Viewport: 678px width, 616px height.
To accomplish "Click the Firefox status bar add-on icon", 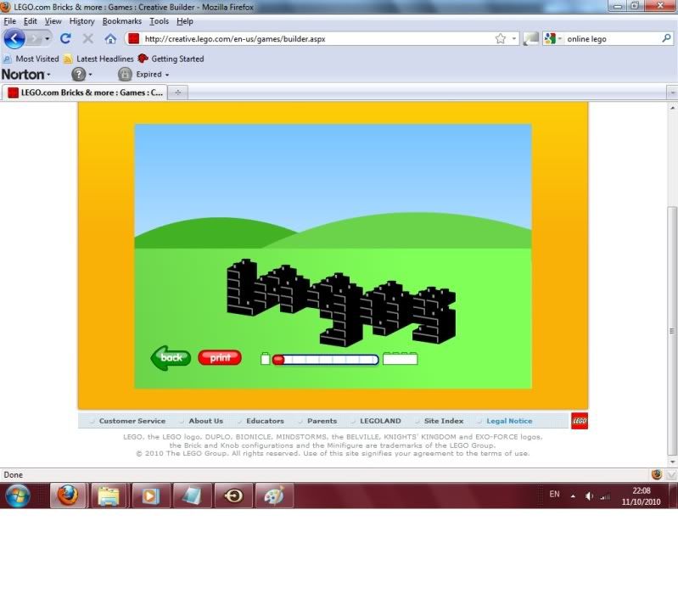I will tap(657, 474).
